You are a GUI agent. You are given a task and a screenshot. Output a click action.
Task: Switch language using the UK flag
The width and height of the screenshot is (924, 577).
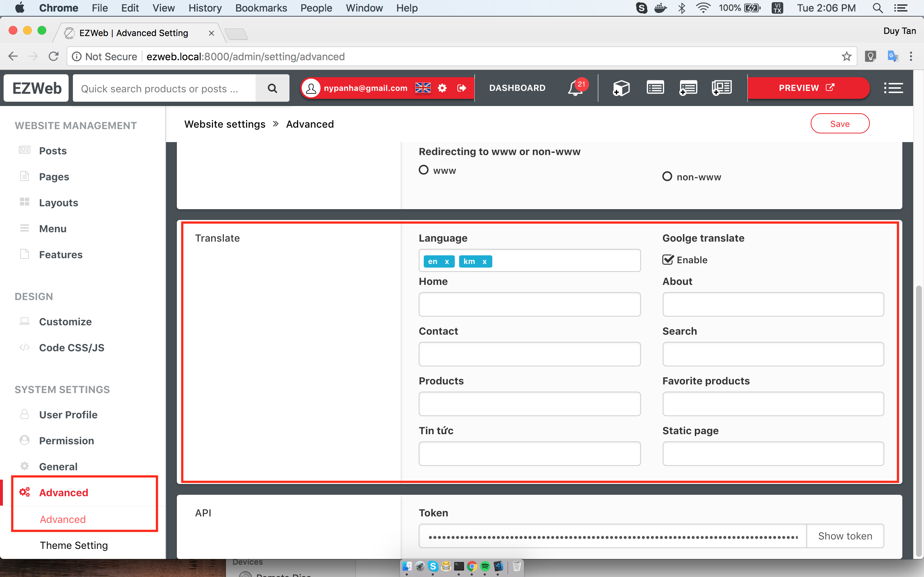pos(423,88)
